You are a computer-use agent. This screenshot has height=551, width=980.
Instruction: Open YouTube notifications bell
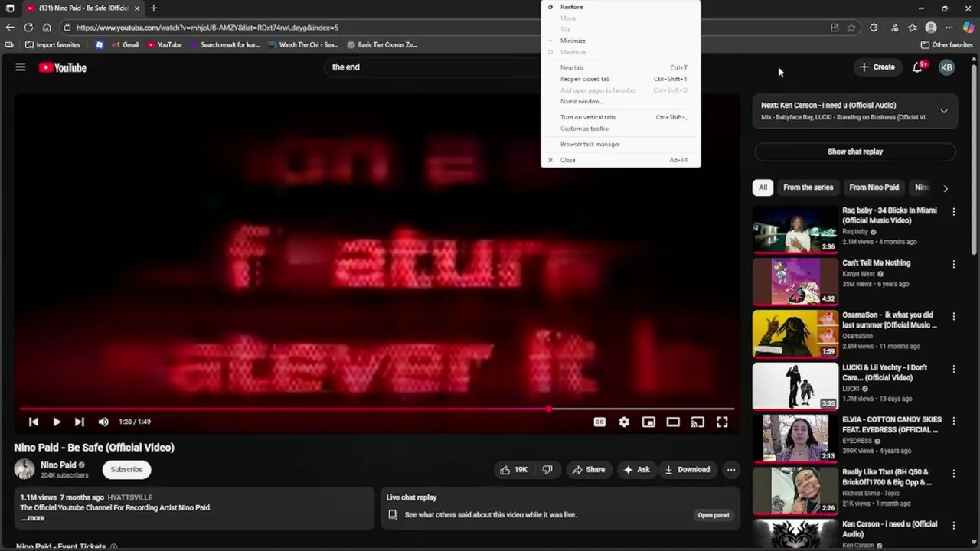click(x=918, y=67)
